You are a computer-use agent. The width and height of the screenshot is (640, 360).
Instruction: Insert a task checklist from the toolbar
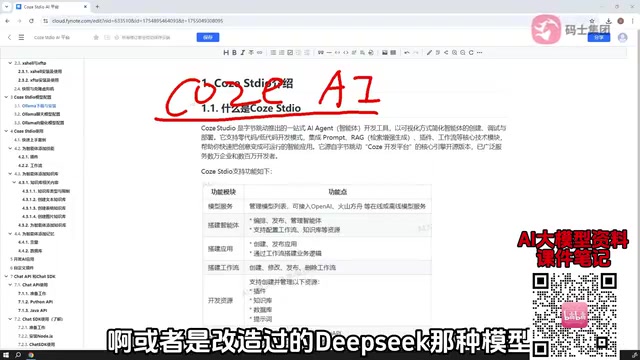pyautogui.click(x=290, y=53)
